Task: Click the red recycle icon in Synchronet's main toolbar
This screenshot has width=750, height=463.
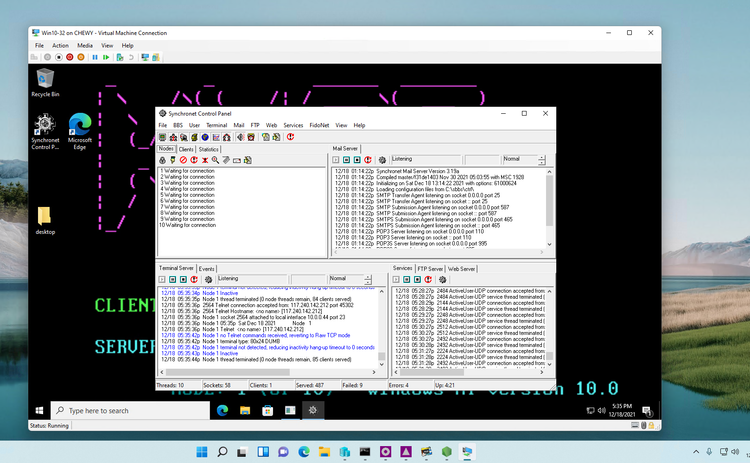Action: click(290, 137)
